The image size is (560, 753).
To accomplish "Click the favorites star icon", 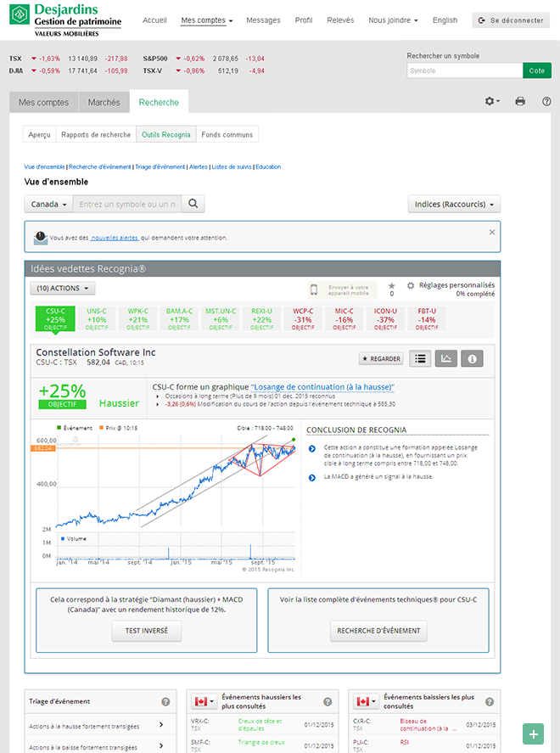I will click(x=391, y=286).
